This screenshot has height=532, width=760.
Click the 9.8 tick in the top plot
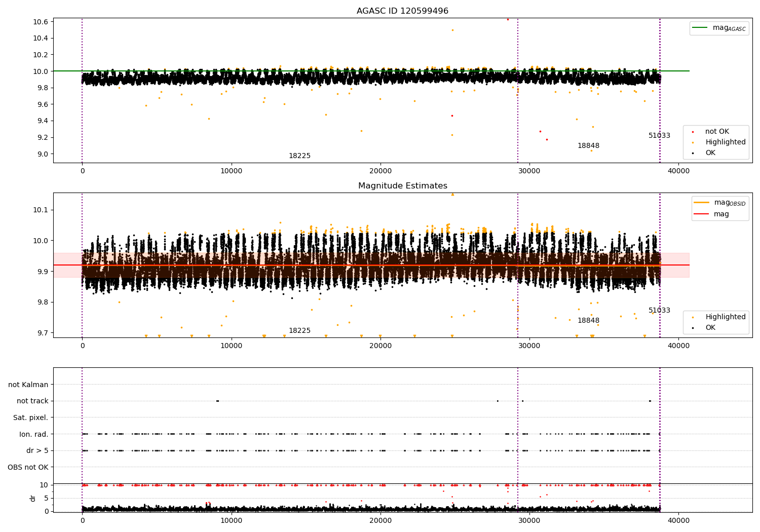pos(43,88)
